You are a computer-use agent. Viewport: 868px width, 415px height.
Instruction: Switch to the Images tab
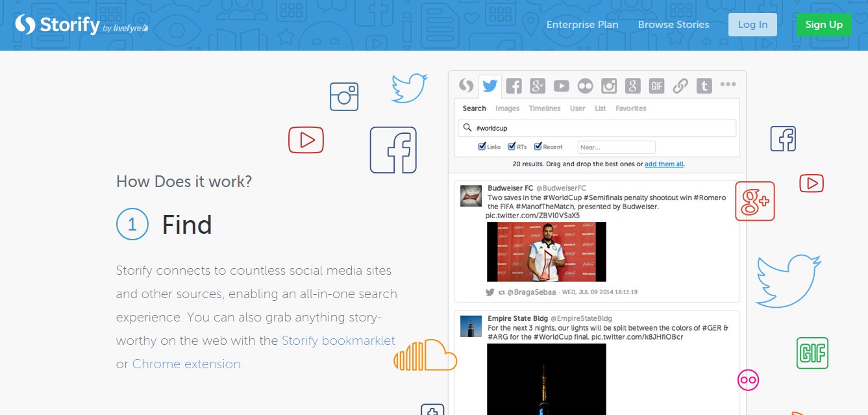(x=508, y=108)
